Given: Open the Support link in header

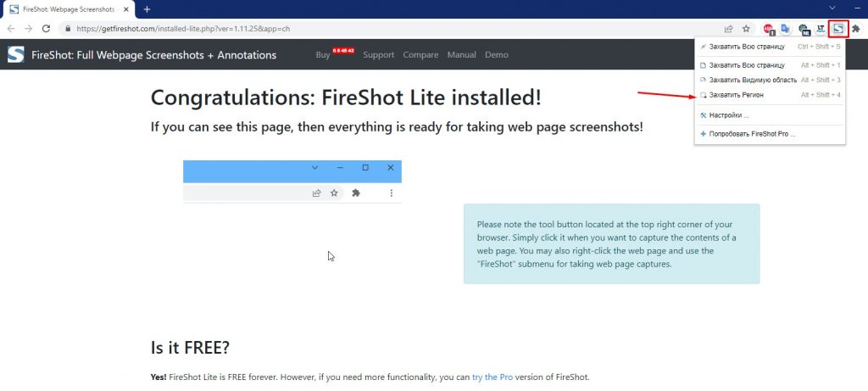Looking at the screenshot, I should pos(379,55).
